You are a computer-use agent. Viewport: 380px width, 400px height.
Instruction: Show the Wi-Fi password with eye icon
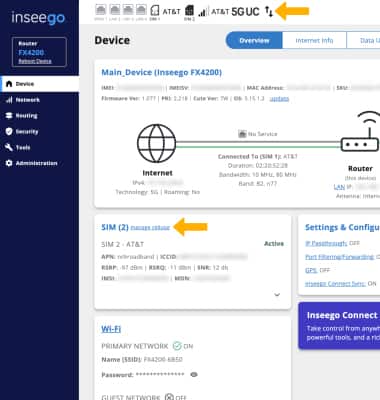coord(194,375)
